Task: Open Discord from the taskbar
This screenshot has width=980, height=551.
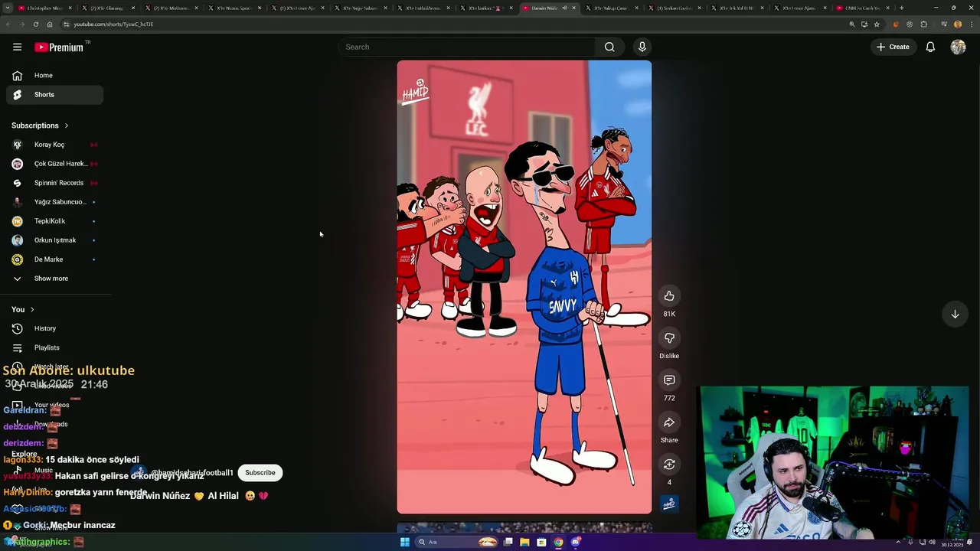Action: [575, 542]
